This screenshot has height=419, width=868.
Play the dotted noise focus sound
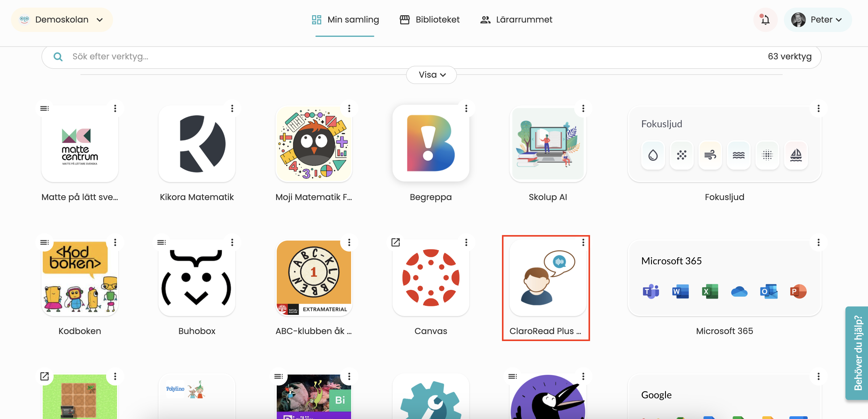[682, 155]
